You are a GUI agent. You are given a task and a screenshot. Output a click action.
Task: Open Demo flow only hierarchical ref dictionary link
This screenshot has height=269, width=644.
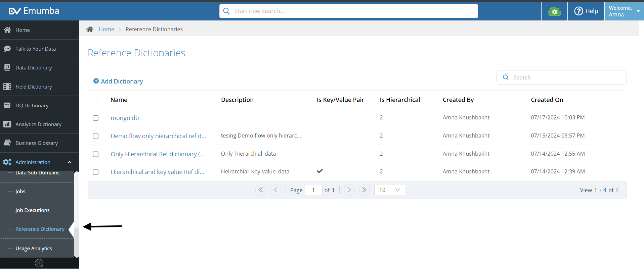click(x=158, y=136)
